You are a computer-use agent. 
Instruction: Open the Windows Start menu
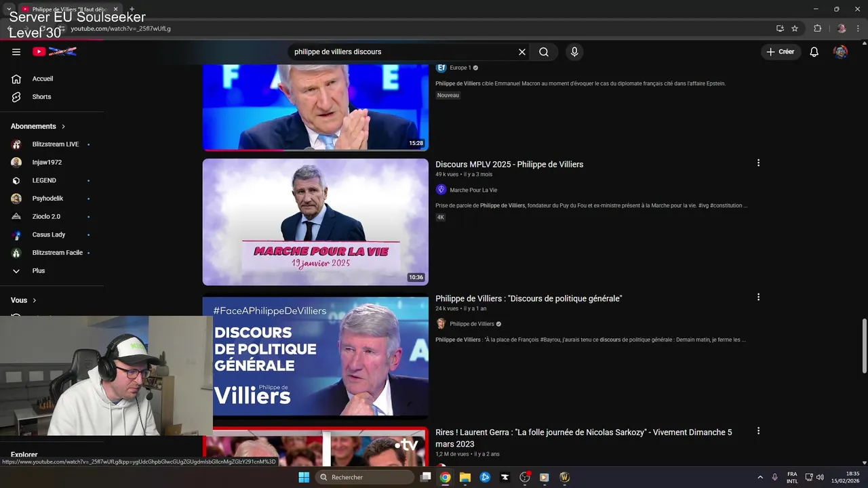tap(304, 477)
